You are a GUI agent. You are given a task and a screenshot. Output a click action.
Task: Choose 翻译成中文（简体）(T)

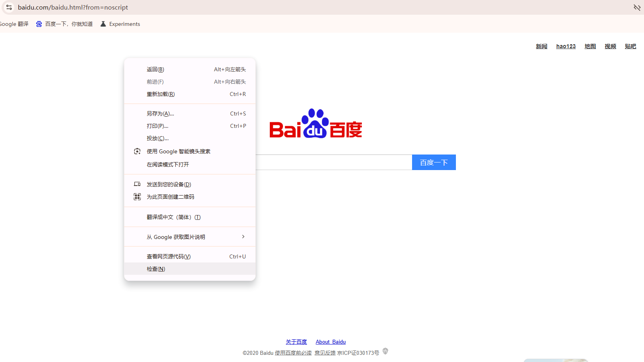[x=190, y=217]
